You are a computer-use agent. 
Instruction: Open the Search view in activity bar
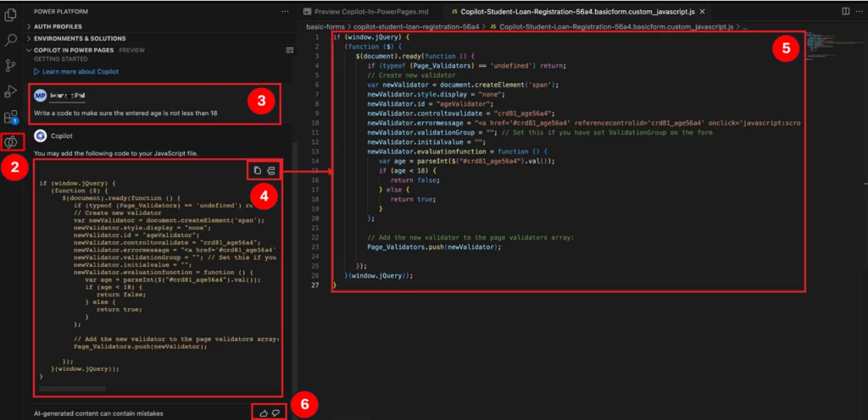(x=11, y=40)
